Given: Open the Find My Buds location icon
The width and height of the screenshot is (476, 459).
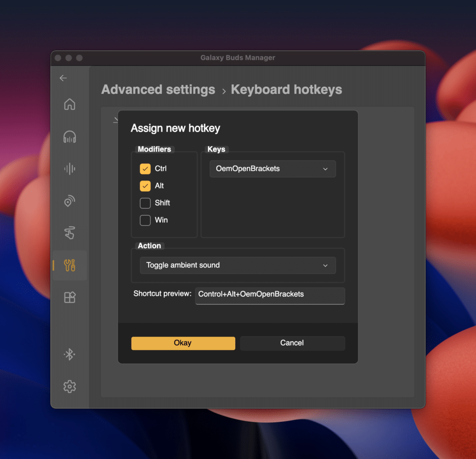Looking at the screenshot, I should click(70, 201).
